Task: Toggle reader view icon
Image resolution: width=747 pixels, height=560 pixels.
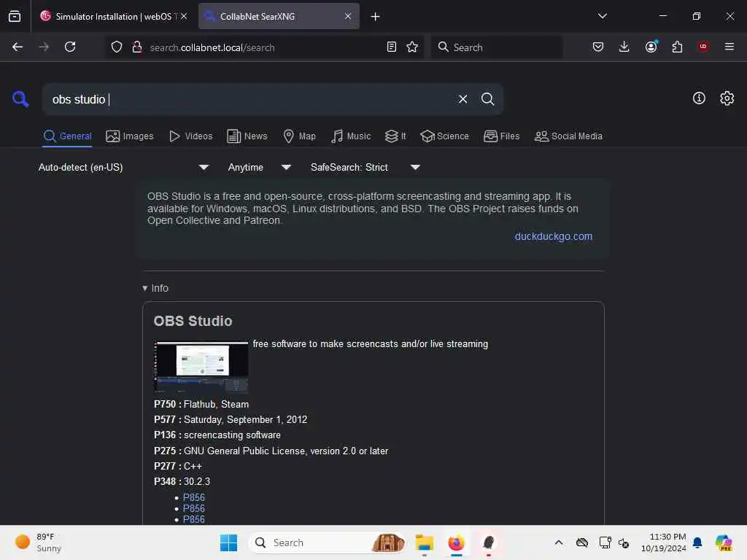Action: (x=392, y=47)
